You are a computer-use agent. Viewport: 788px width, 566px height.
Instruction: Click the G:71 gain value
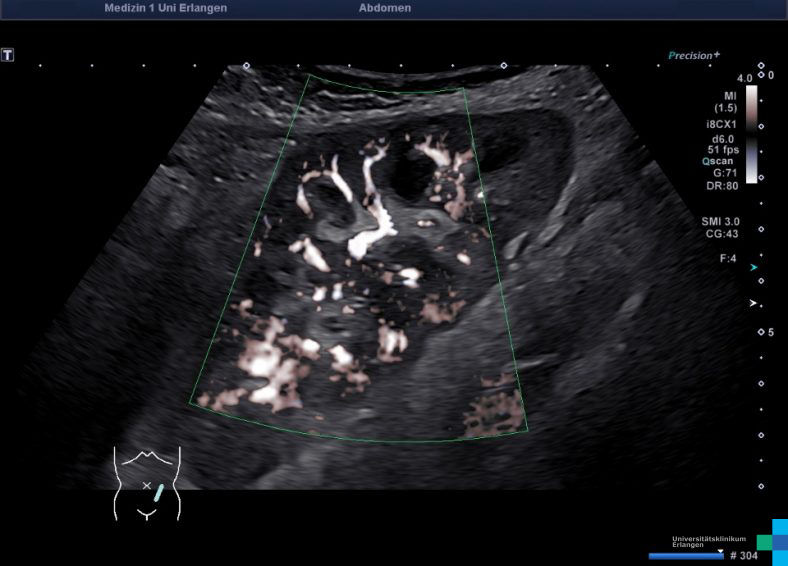coord(723,173)
